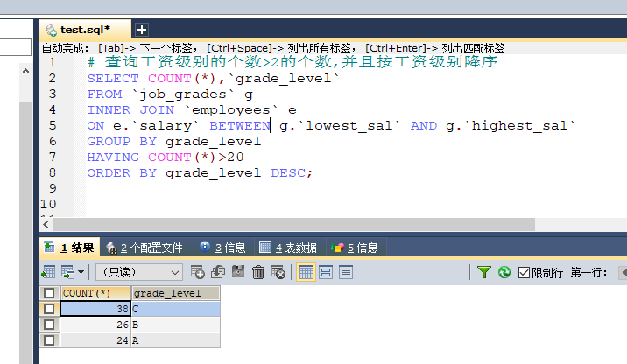Switch to grid view mode
The width and height of the screenshot is (627, 364).
[306, 272]
